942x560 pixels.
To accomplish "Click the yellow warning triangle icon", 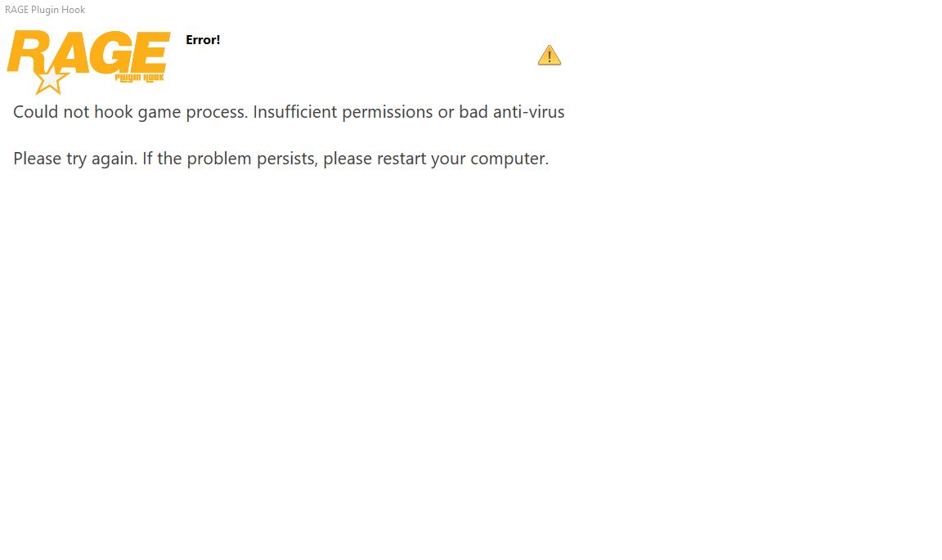I will click(x=549, y=56).
